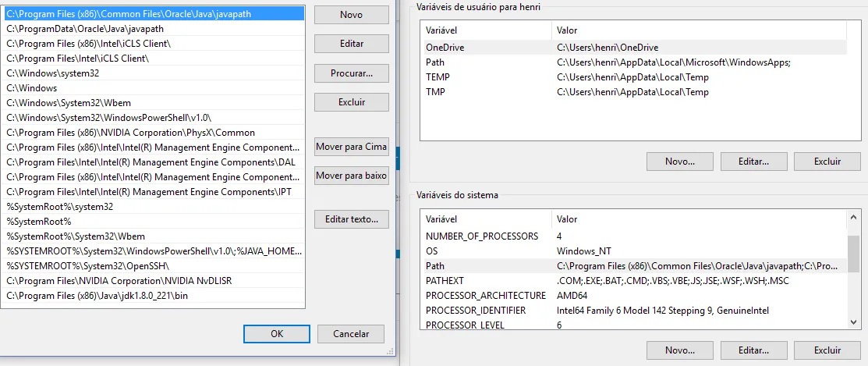Click Valor column header in system variables
This screenshot has width=868, height=366.
[x=567, y=219]
